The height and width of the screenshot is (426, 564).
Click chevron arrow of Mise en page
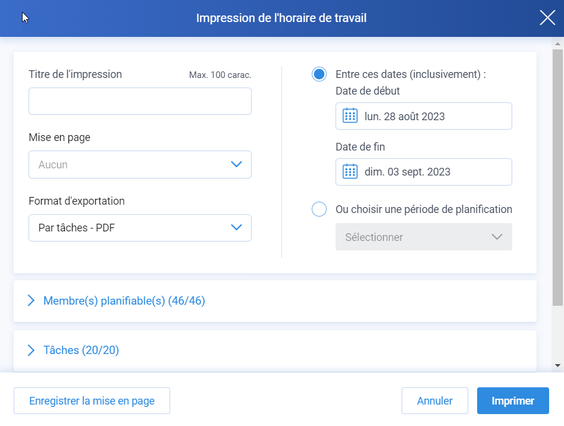pyautogui.click(x=236, y=164)
